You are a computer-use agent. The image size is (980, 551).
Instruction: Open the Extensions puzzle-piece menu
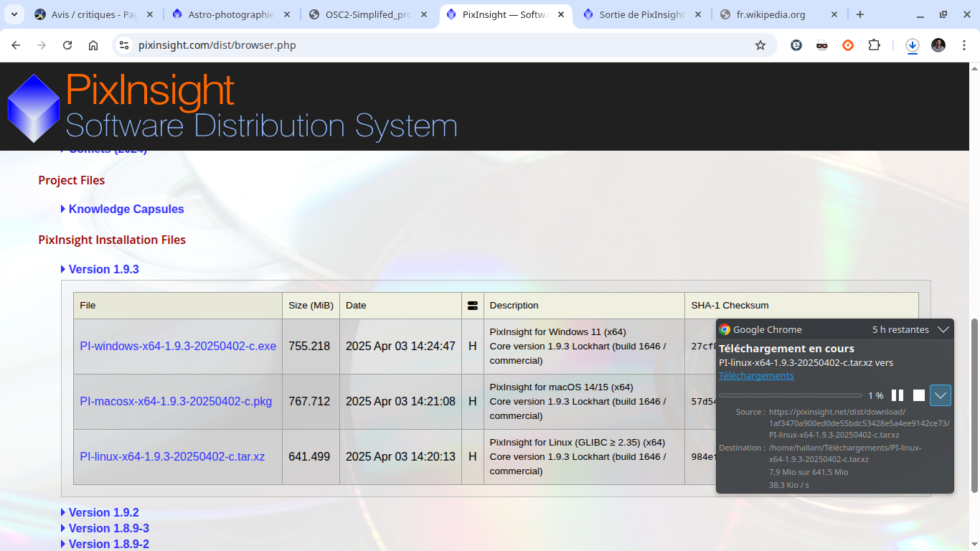click(874, 45)
